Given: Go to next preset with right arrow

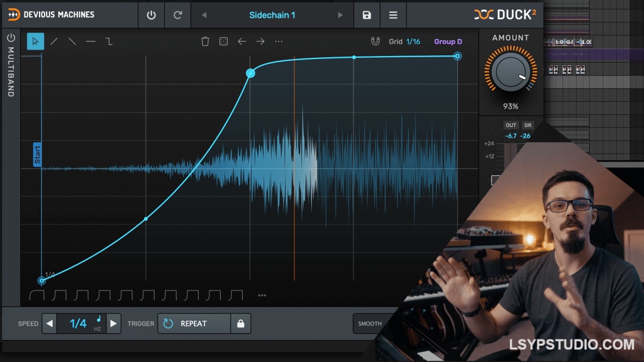Looking at the screenshot, I should click(x=341, y=15).
